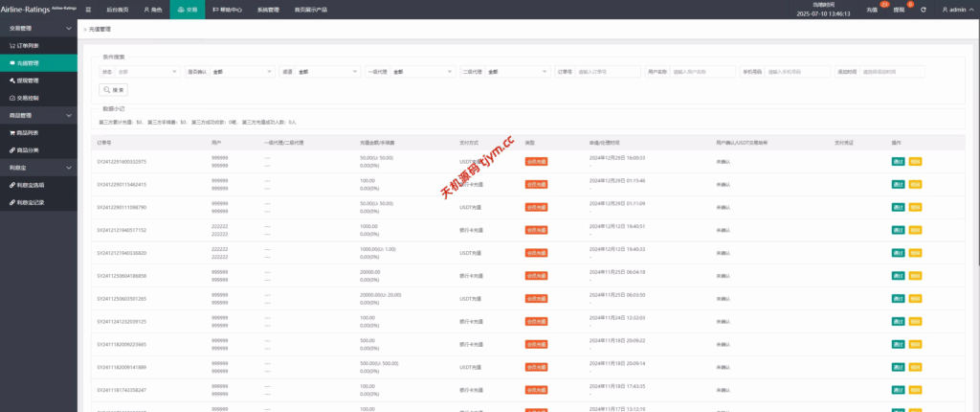Click yellow 驳回 button on second order

pos(915,184)
